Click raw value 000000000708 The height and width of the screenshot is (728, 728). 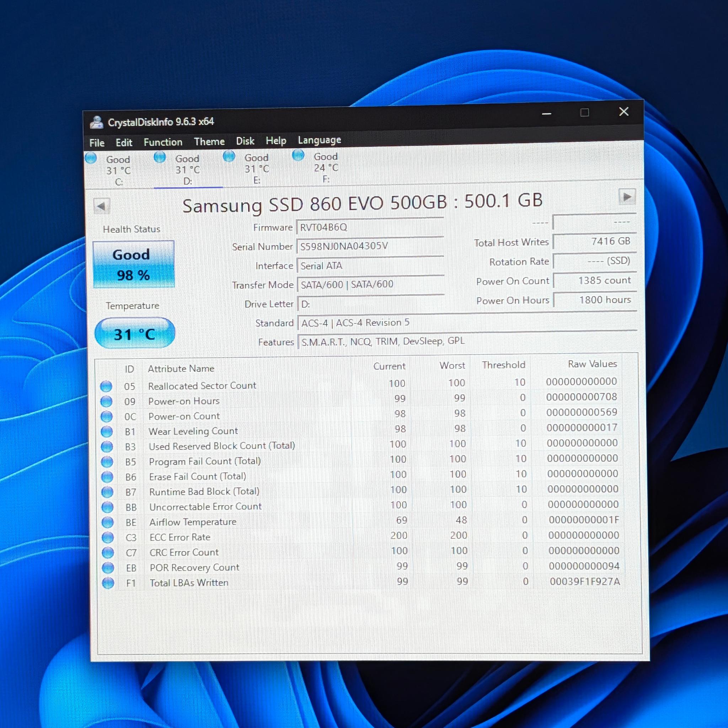click(582, 397)
